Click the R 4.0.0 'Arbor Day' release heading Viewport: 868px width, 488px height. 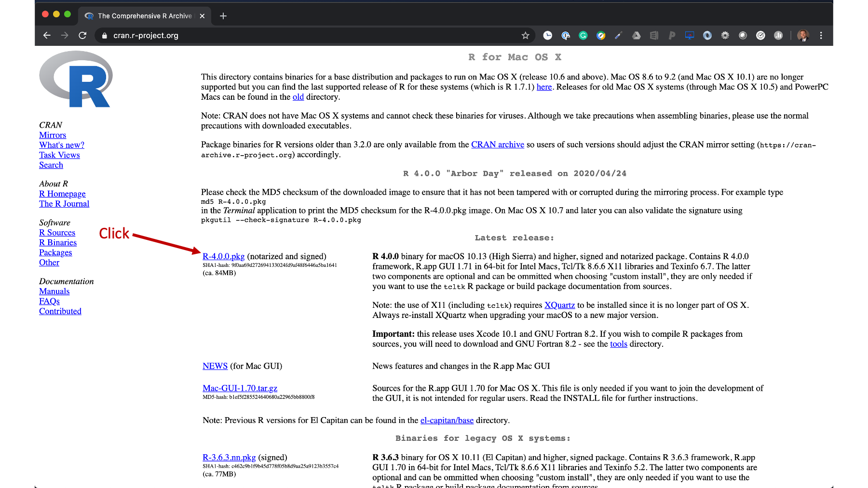[515, 173]
